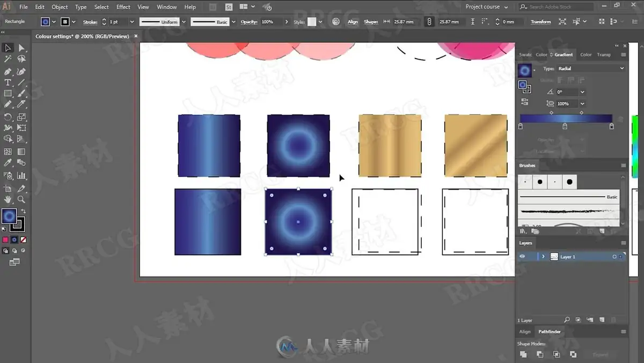Open the Uniform width profile dropdown
Viewport: 644px width, 363px height.
pyautogui.click(x=183, y=21)
